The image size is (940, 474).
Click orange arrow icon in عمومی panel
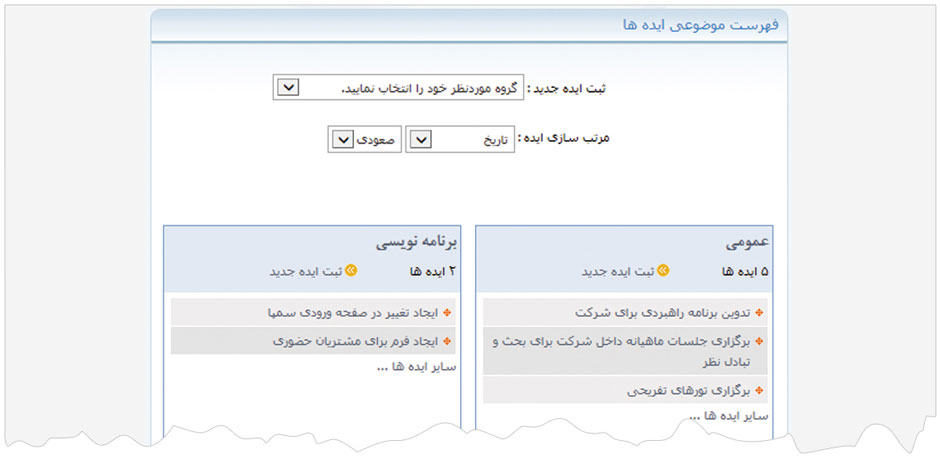coord(663,271)
